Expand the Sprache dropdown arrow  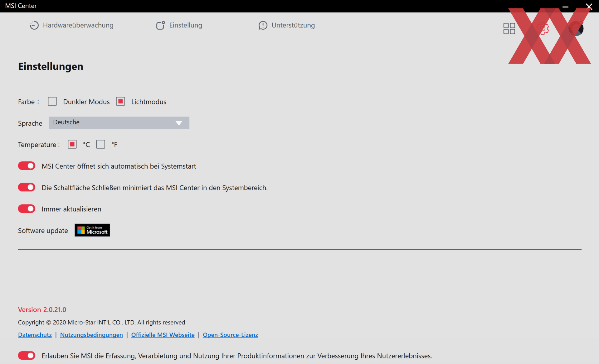pos(178,123)
